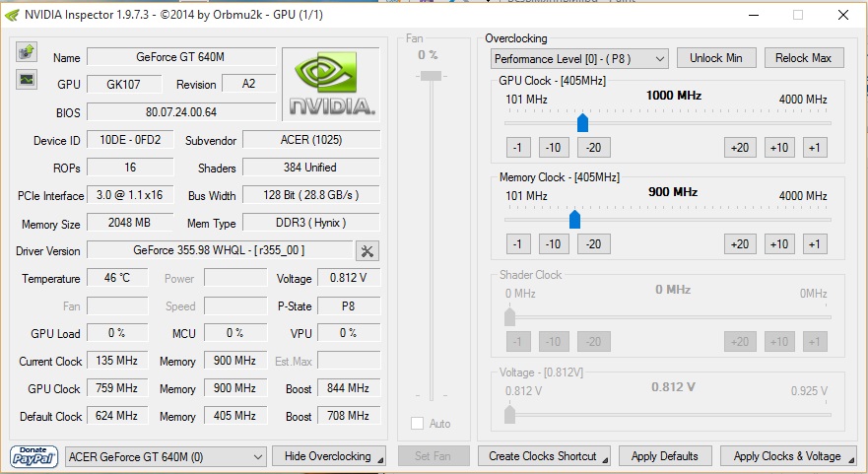Increase GPU Clock by 10 MHz
The image size is (868, 474).
pyautogui.click(x=779, y=147)
